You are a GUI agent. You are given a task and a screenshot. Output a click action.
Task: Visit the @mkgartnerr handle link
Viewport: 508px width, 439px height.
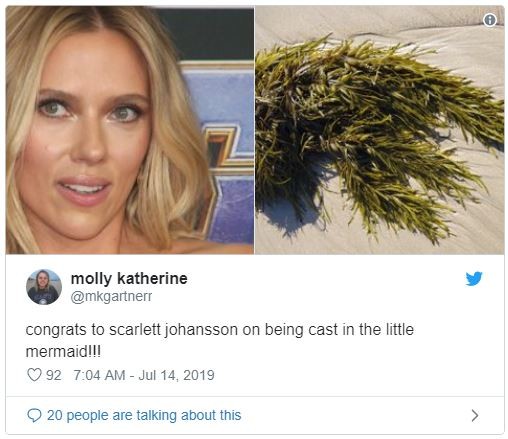tap(111, 296)
